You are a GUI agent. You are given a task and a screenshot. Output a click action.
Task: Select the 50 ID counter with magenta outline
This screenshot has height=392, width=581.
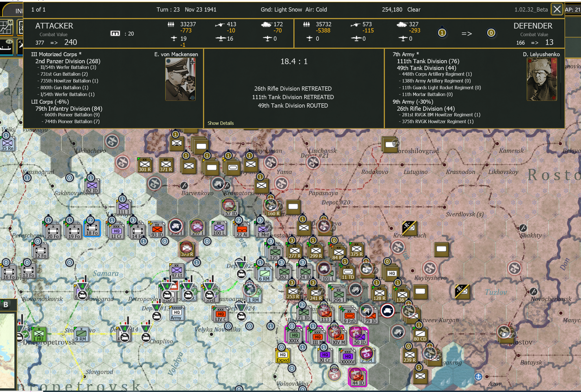[x=359, y=337]
